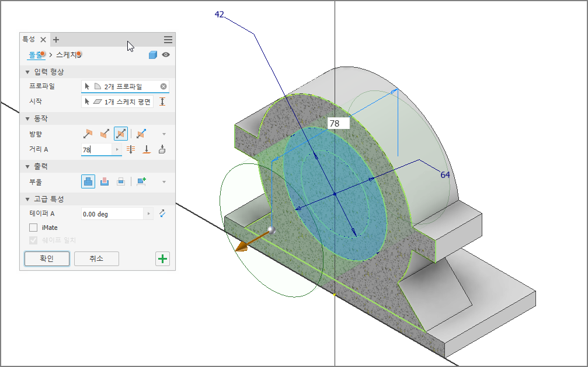This screenshot has width=588, height=367.
Task: Select New Solid boolean icon
Action: click(141, 182)
